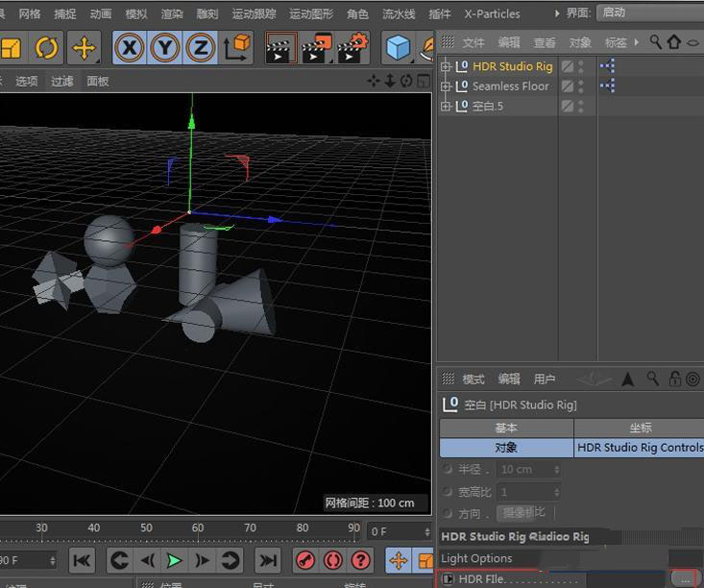Click Attribute Manager search icon
Screen dimensions: 704x588
653,380
